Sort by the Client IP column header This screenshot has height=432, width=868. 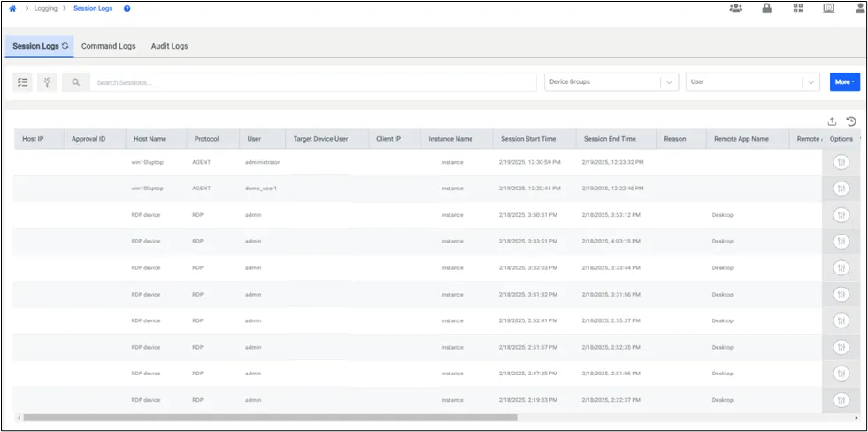(395, 139)
